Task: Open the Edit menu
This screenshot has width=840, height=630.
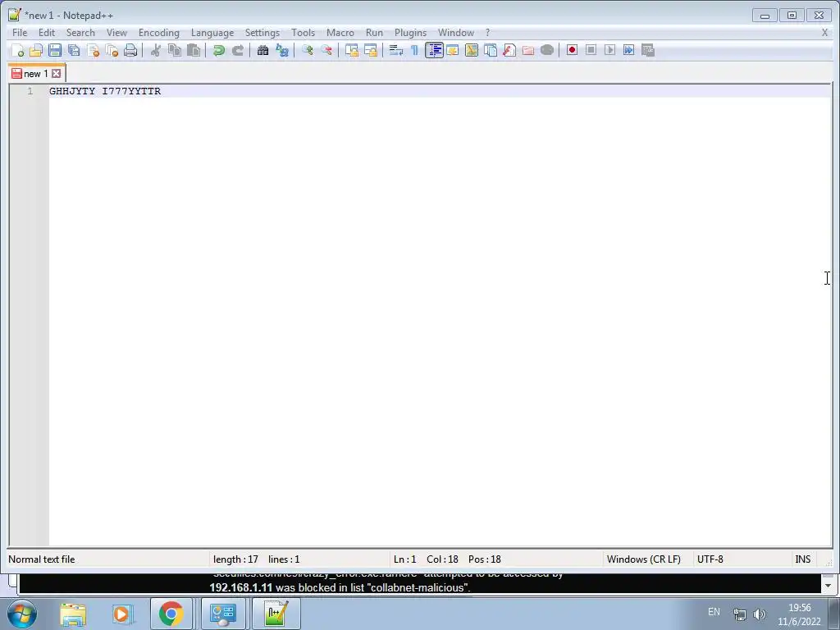Action: tap(47, 33)
